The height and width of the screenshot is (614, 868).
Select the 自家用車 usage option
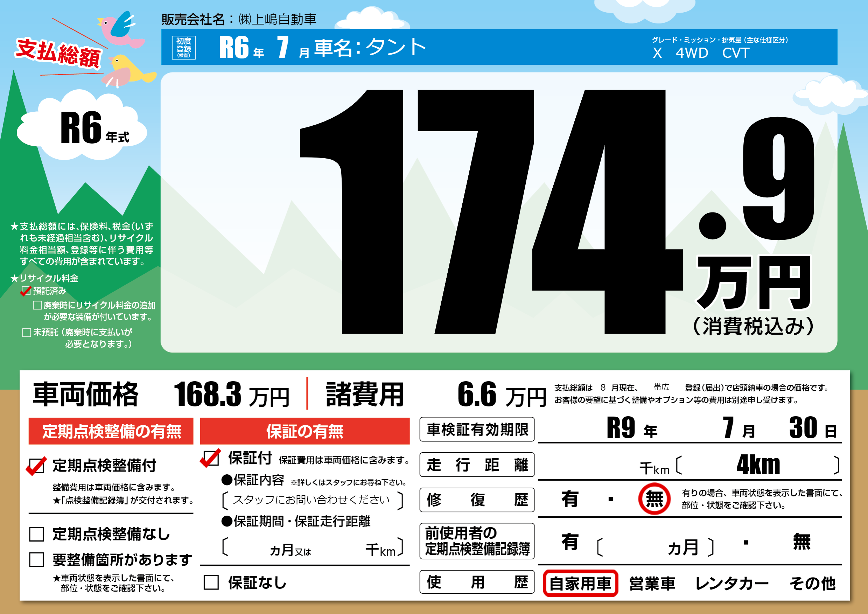coord(580,584)
